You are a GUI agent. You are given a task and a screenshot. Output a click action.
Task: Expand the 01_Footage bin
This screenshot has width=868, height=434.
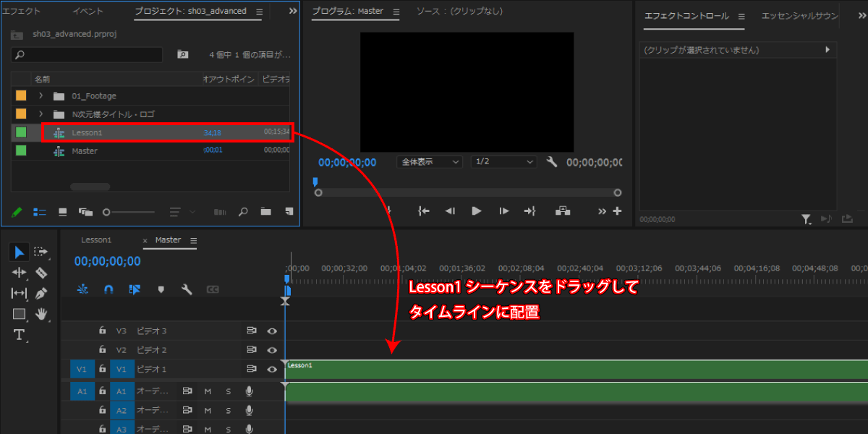click(41, 96)
